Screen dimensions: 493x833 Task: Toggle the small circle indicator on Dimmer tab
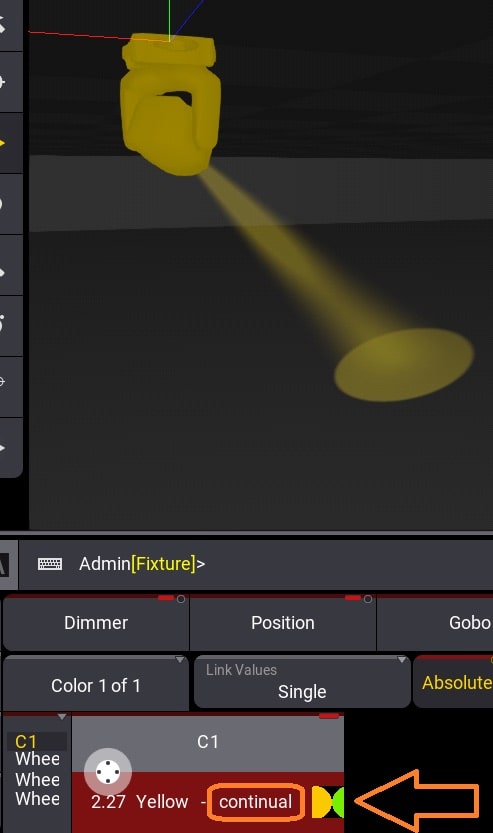pos(181,599)
